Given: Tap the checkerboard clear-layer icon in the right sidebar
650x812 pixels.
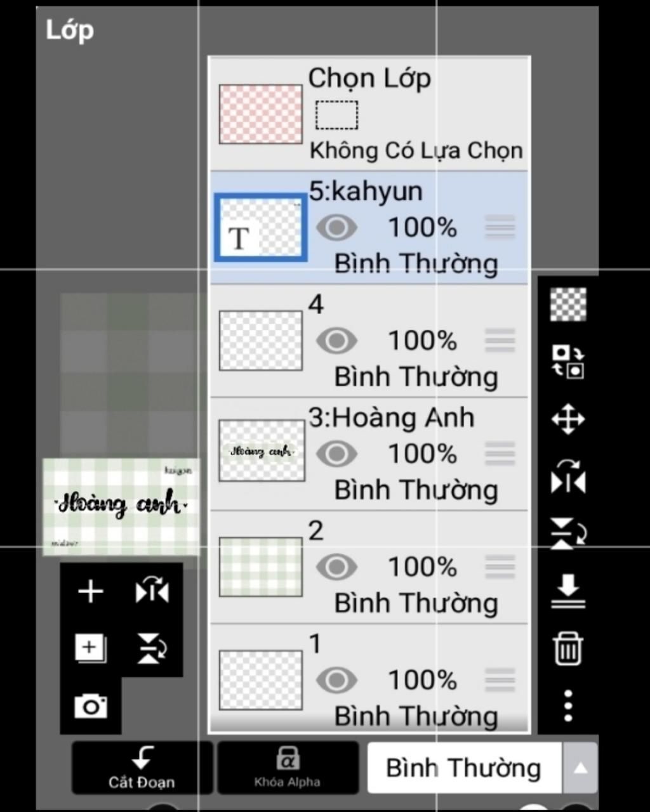Looking at the screenshot, I should coord(567,304).
